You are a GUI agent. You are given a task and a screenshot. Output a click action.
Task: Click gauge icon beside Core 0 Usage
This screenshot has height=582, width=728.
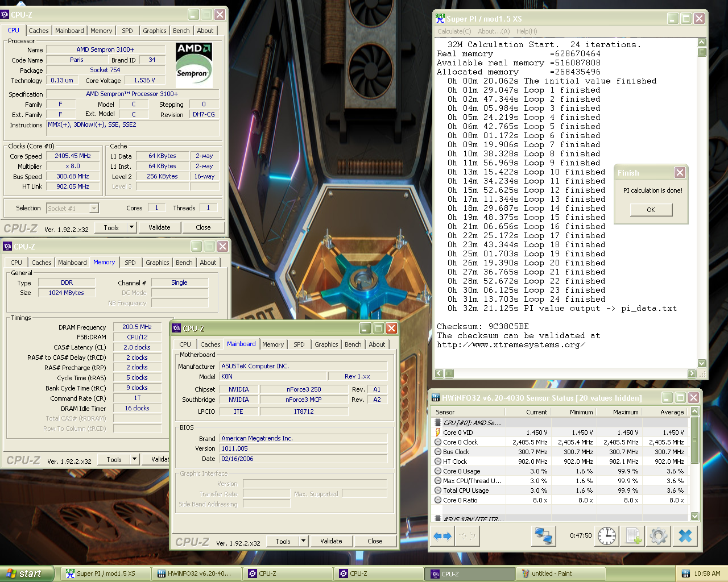438,471
